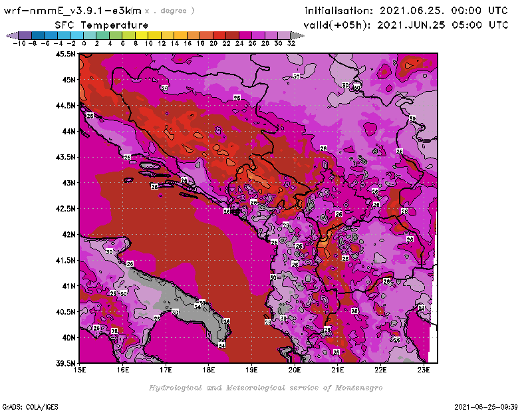Click the 'valid(+05h): 2021.JUN.25 05:00 UTC' line
The image size is (532, 411).
pyautogui.click(x=406, y=25)
